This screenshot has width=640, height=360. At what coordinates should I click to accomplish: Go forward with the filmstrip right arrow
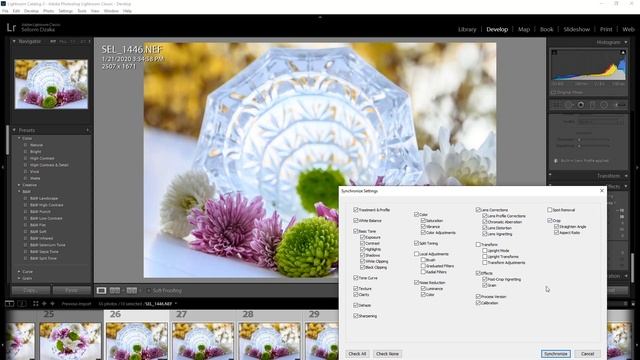(x=52, y=304)
